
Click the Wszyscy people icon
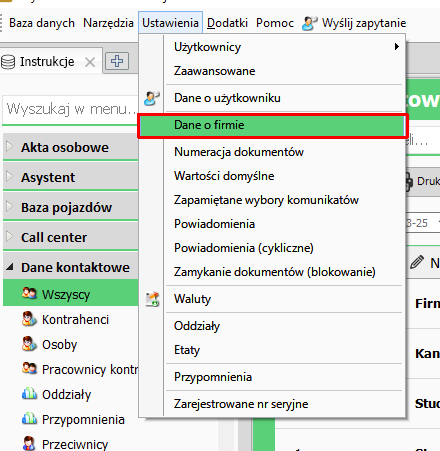point(29,293)
